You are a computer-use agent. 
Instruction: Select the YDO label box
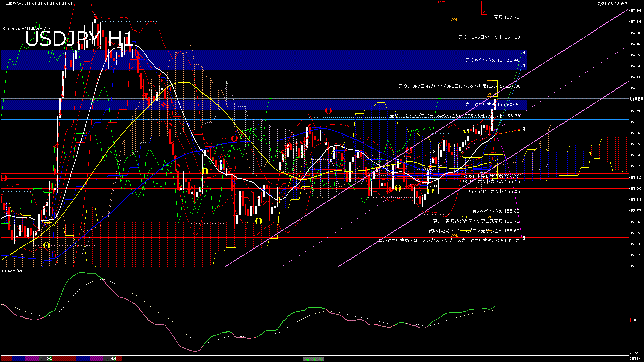point(433,186)
